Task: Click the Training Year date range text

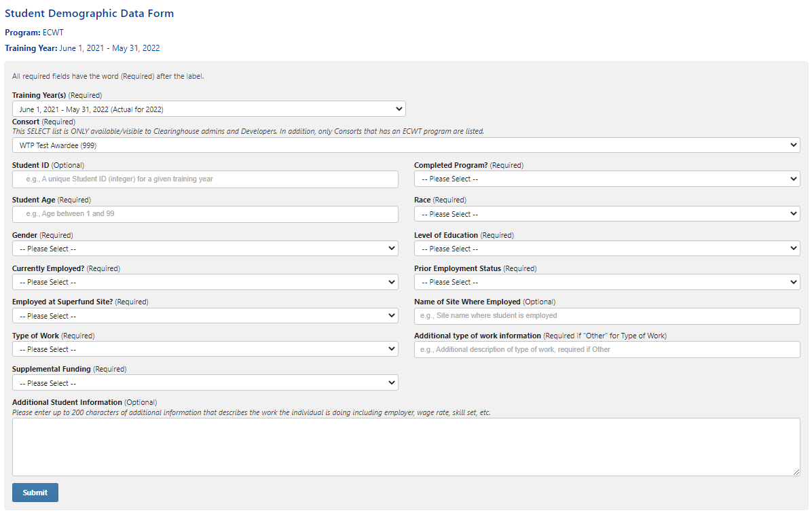Action: [110, 48]
